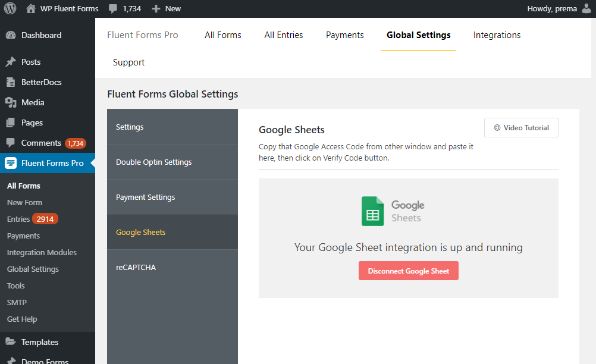Switch to the All Entries tab
596x364 pixels.
coord(284,35)
